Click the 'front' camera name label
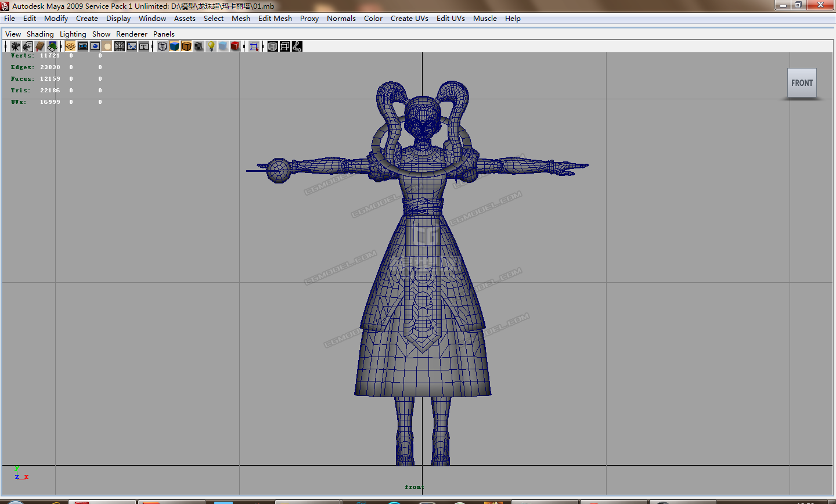This screenshot has width=836, height=504. [x=415, y=487]
